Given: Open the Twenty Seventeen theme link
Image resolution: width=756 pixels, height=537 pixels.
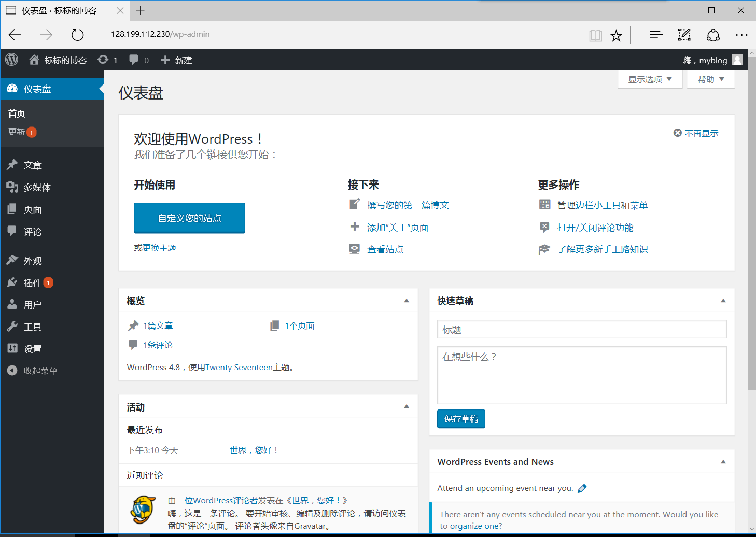Looking at the screenshot, I should click(239, 368).
